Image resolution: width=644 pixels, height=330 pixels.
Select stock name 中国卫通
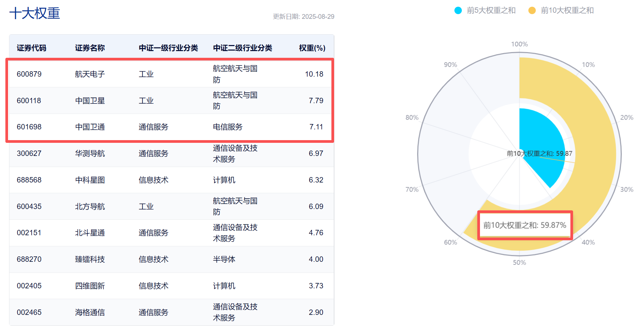coord(90,127)
